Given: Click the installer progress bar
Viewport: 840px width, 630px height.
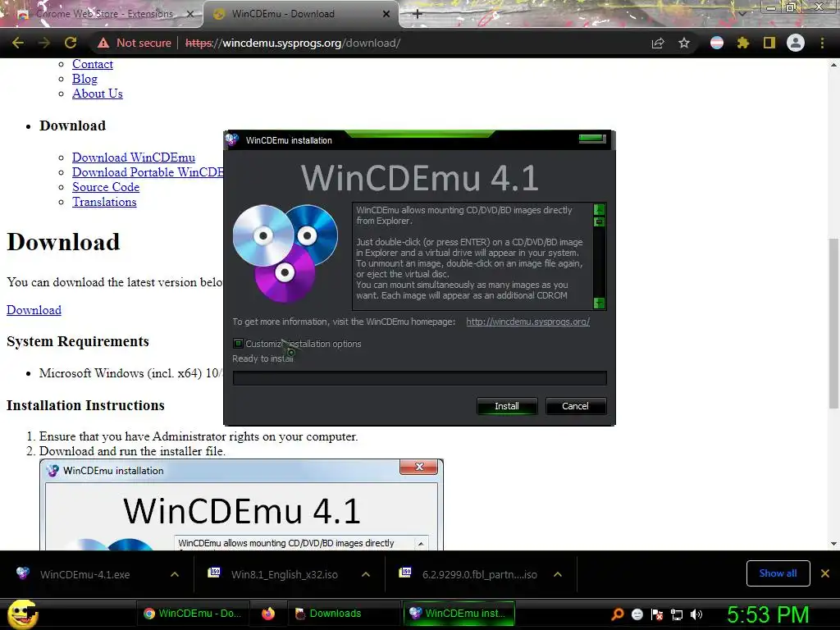Looking at the screenshot, I should 419,378.
